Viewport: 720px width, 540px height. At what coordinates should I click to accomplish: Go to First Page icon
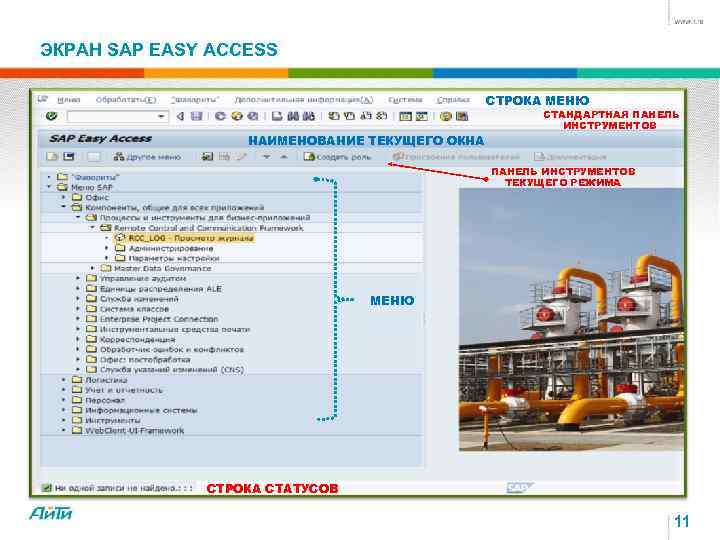pyautogui.click(x=334, y=116)
